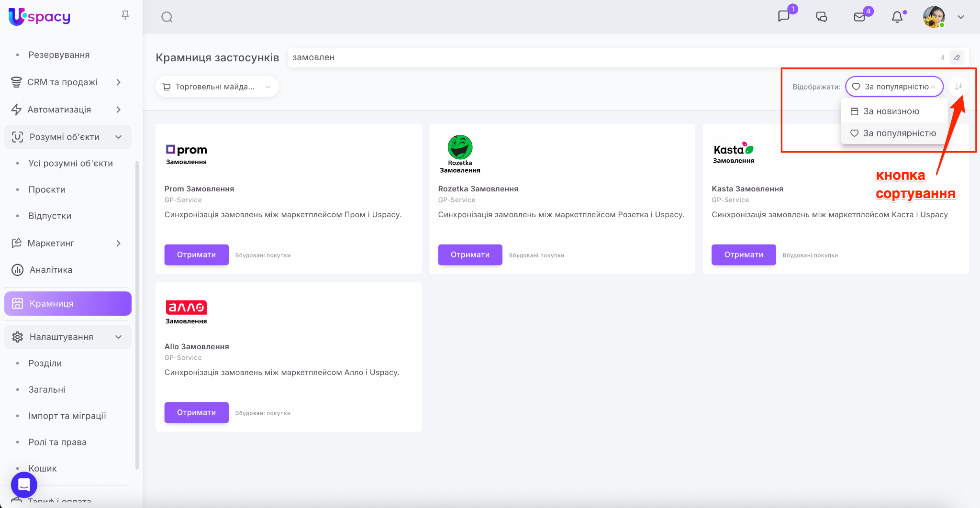
Task: Open the group conversations icon
Action: point(822,17)
